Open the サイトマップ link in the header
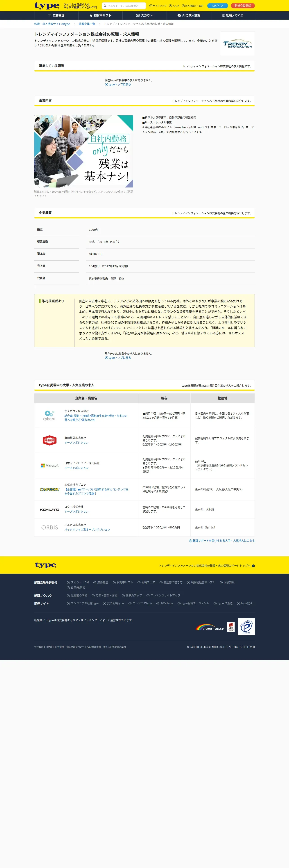Image resolution: width=289 pixels, height=868 pixels. 158,6
